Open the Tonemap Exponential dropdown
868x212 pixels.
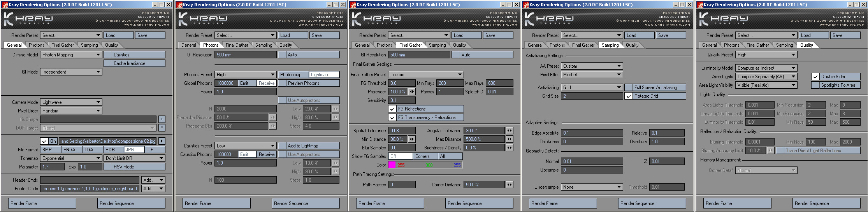[71, 158]
